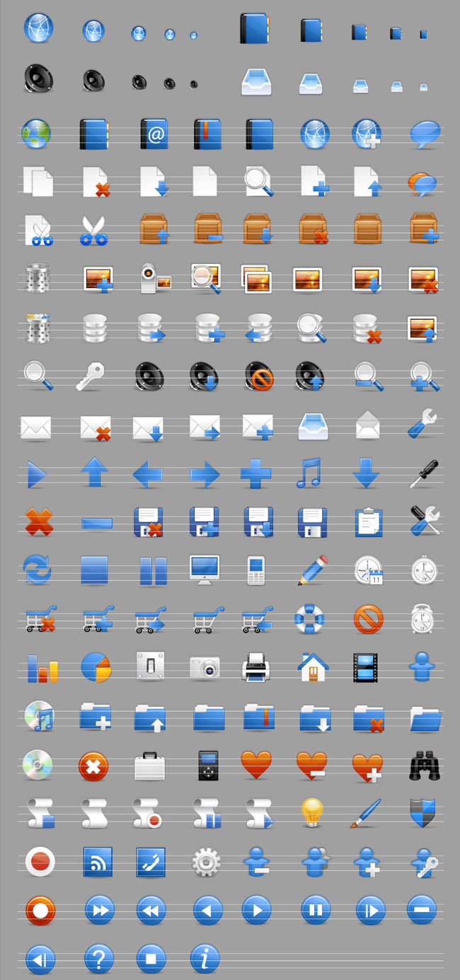The width and height of the screenshot is (460, 980).
Task: Click the orange round record button
Action: coord(40,910)
